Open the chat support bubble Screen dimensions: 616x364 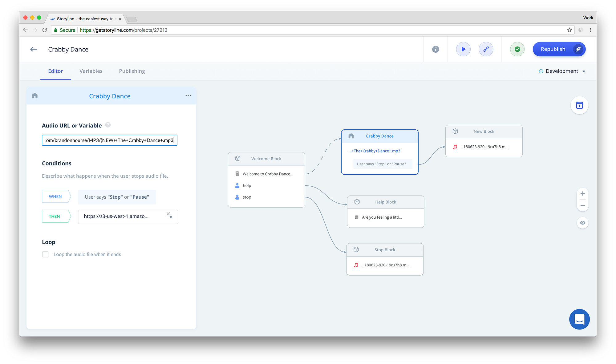coord(579,319)
